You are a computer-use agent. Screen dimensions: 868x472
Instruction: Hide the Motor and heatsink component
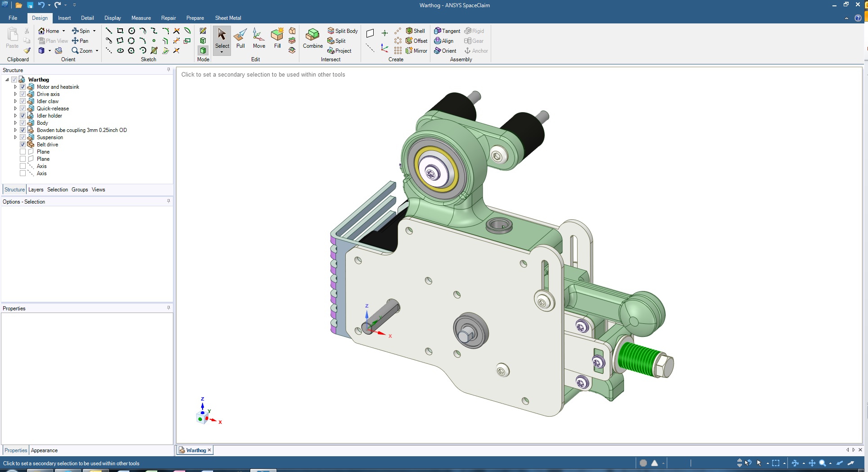coord(23,87)
